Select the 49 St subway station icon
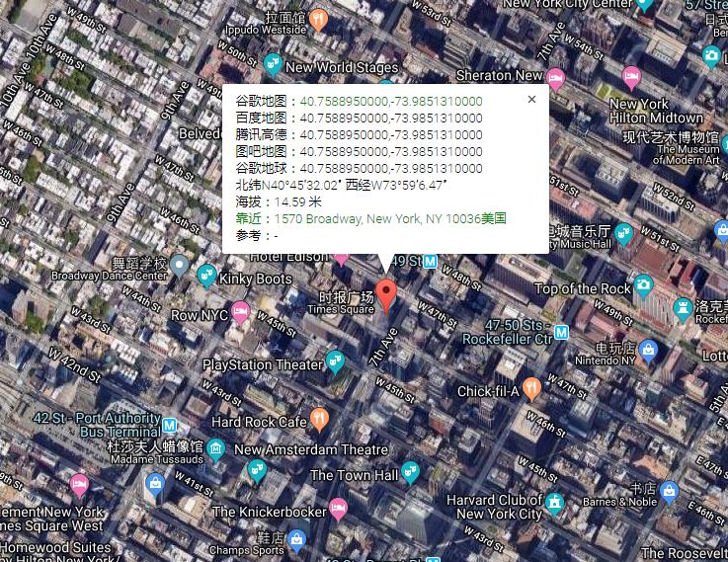This screenshot has height=562, width=728. [x=430, y=262]
